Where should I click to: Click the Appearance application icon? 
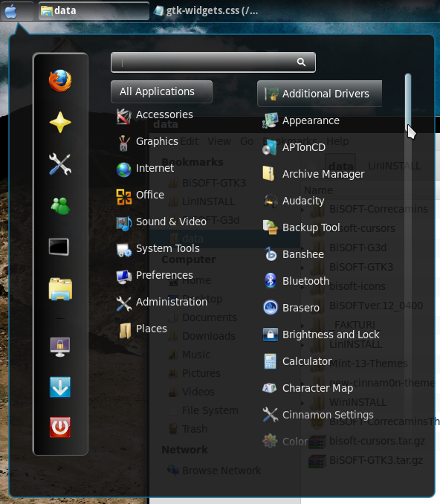pos(270,120)
